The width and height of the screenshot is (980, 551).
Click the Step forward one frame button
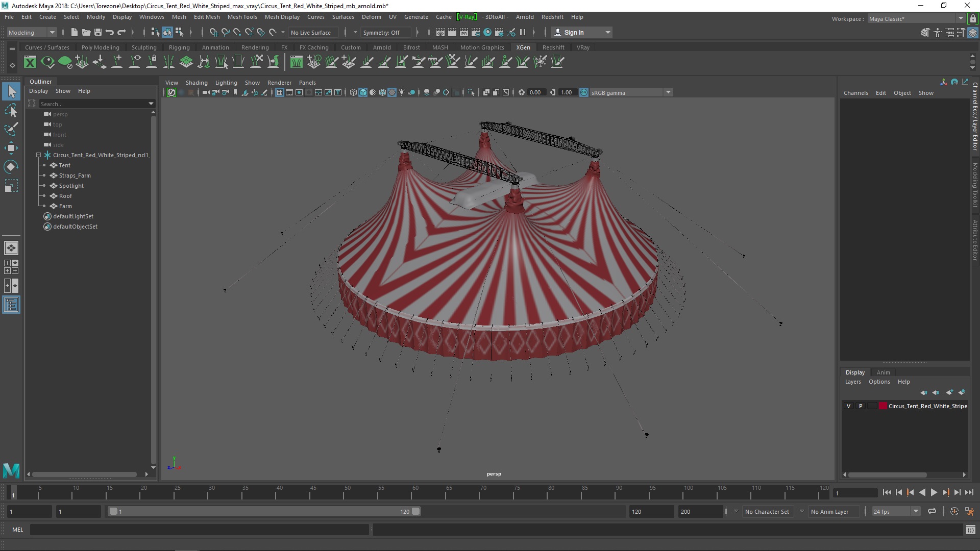point(957,492)
